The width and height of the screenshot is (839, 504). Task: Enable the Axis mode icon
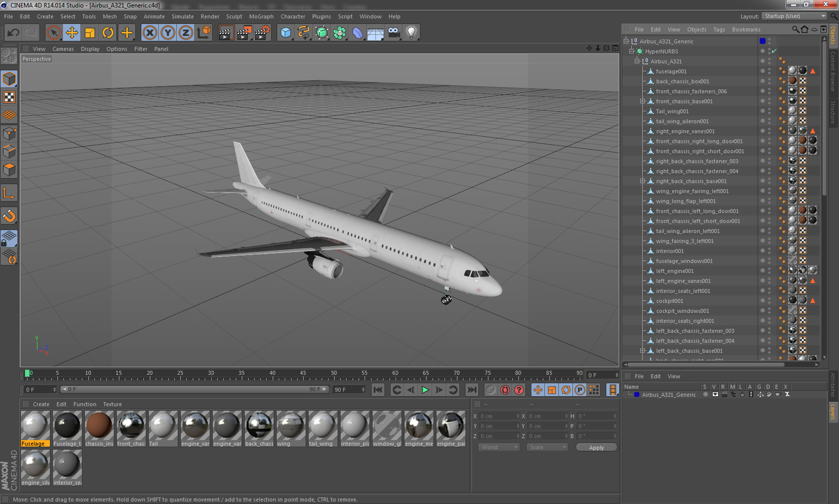pos(9,193)
